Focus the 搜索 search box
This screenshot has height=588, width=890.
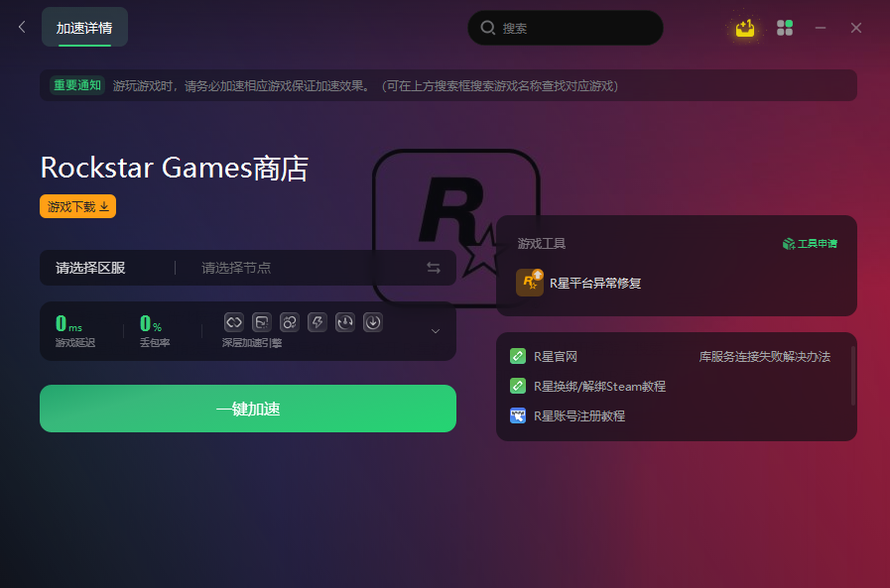coord(566,28)
